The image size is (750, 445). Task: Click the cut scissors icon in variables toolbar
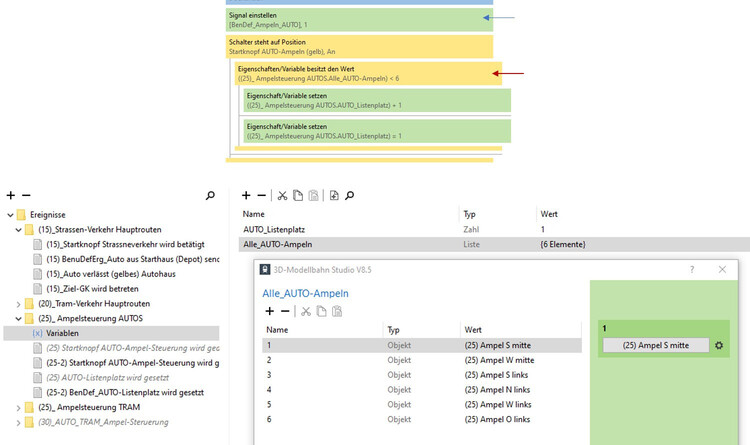pyautogui.click(x=283, y=196)
